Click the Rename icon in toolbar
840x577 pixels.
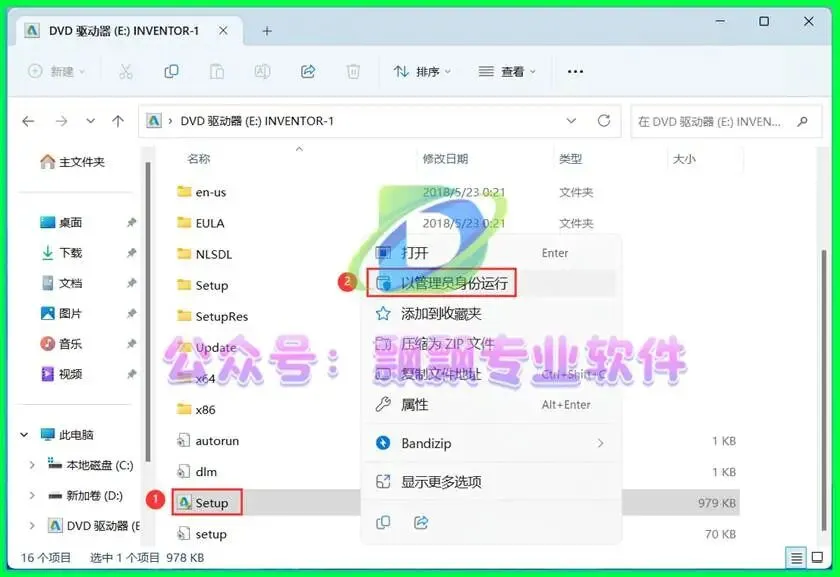tap(262, 71)
